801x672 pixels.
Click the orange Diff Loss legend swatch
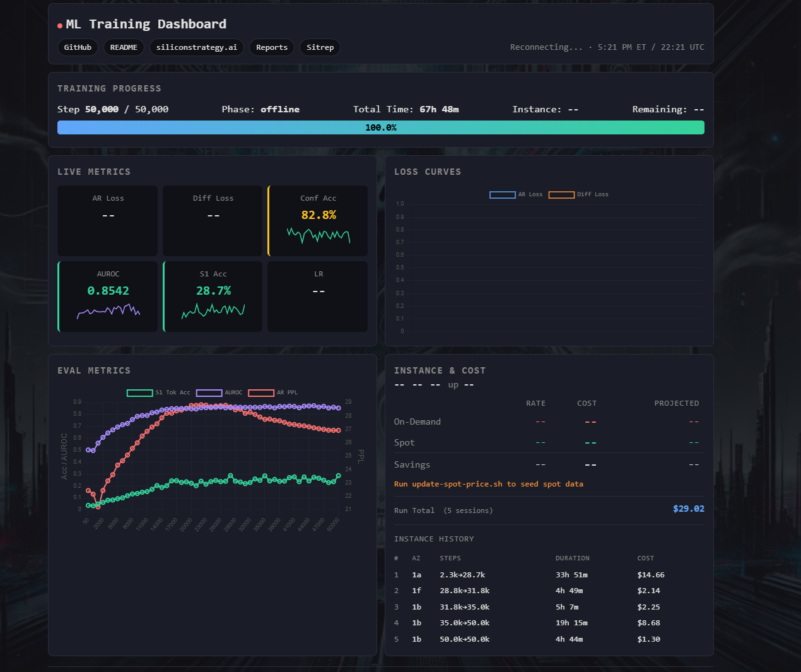click(561, 194)
